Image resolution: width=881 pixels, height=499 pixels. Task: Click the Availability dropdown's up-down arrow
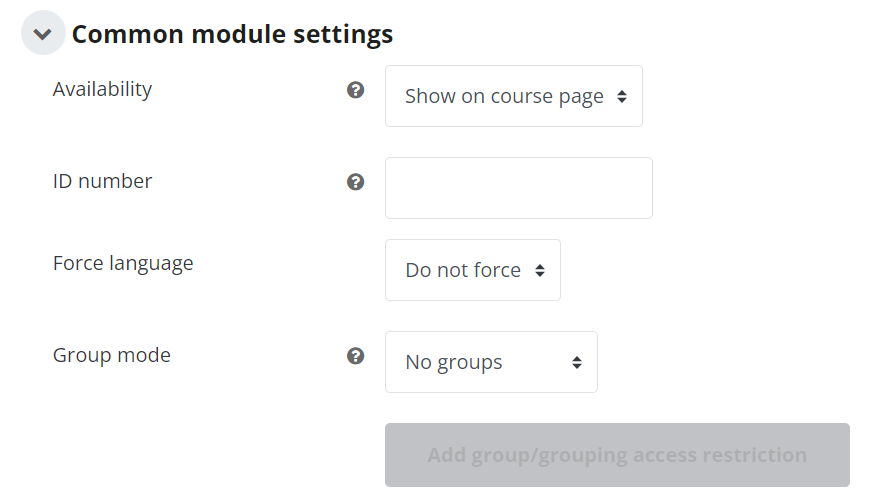[x=621, y=97]
